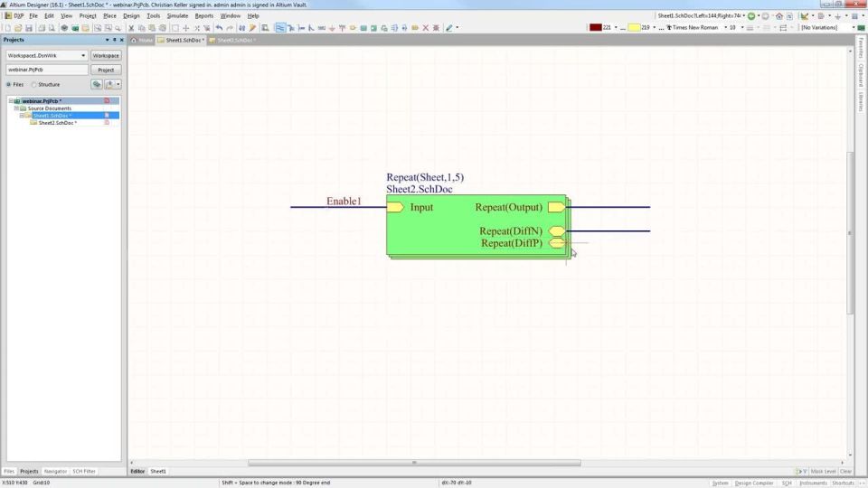Click the Redo arrow toolbar icon
868x488 pixels.
click(230, 28)
